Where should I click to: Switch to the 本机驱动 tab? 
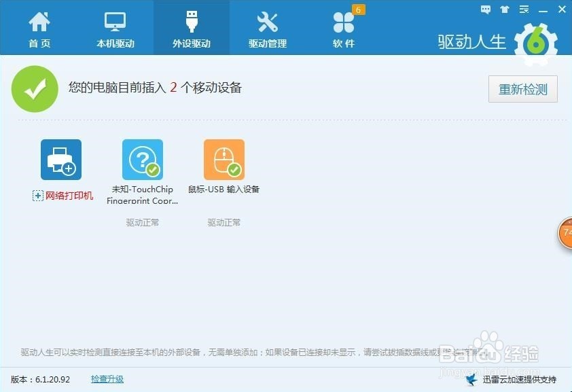(115, 29)
